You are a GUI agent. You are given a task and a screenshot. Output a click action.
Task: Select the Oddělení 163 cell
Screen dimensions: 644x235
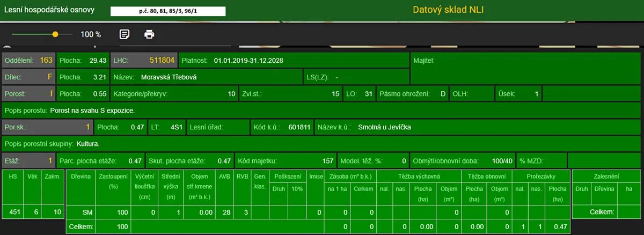tap(28, 60)
